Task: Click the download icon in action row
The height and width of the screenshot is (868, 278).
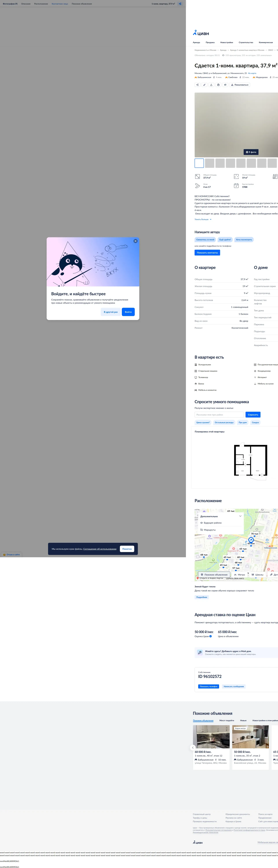Action: [x=211, y=85]
